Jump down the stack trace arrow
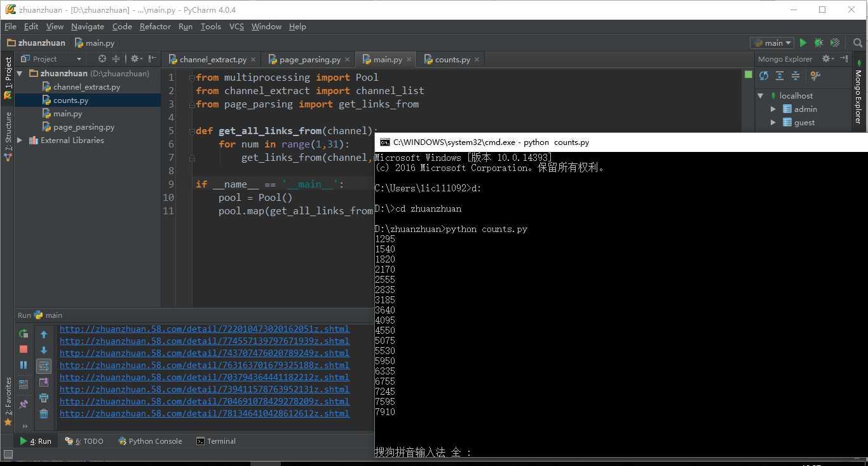868x466 pixels. tap(44, 350)
